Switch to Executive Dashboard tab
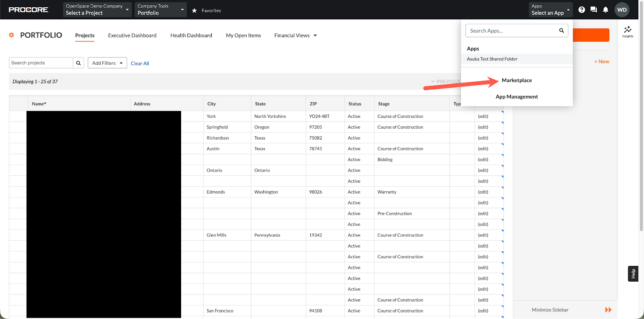Screen dimensions: 644x319 click(132, 35)
